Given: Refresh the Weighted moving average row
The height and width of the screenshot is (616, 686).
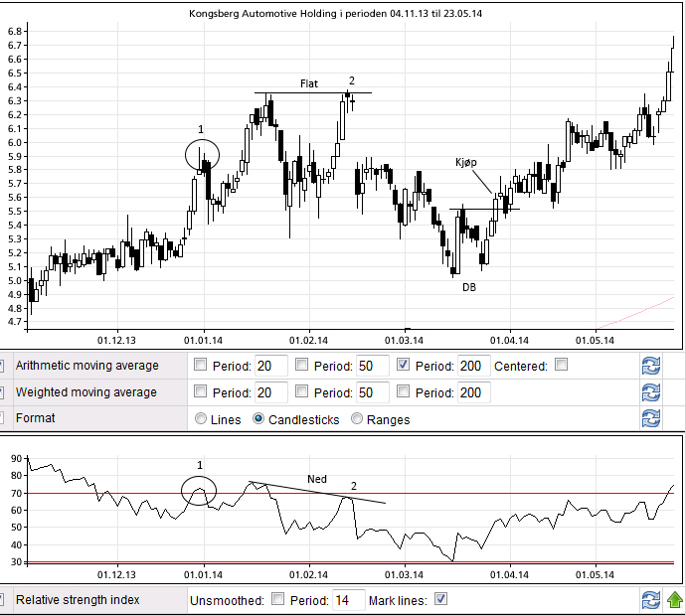Looking at the screenshot, I should [x=651, y=392].
